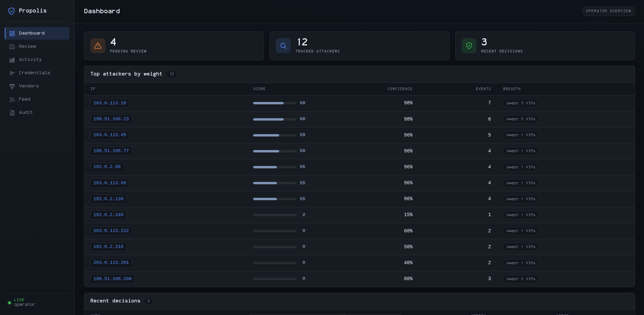Click the score value 69
The width and height of the screenshot is (644, 315).
[303, 103]
